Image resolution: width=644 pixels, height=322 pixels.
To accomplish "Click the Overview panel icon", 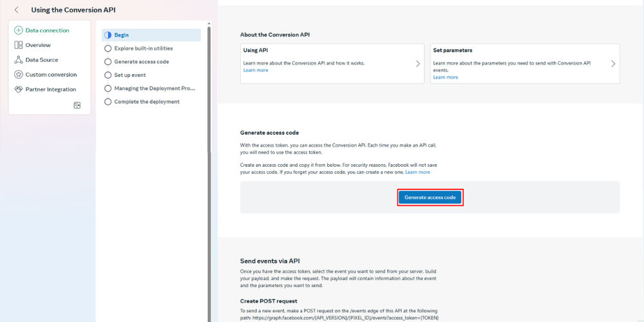I will point(19,45).
